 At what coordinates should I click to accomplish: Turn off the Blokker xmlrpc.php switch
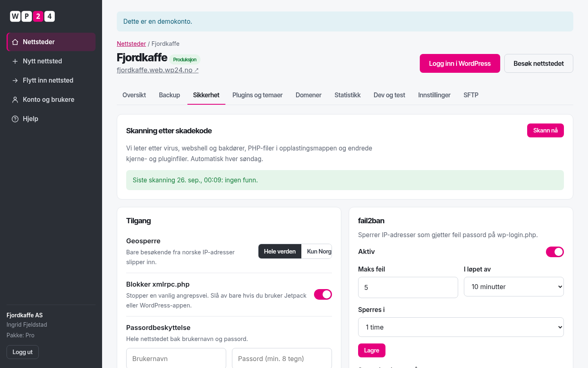pyautogui.click(x=323, y=294)
